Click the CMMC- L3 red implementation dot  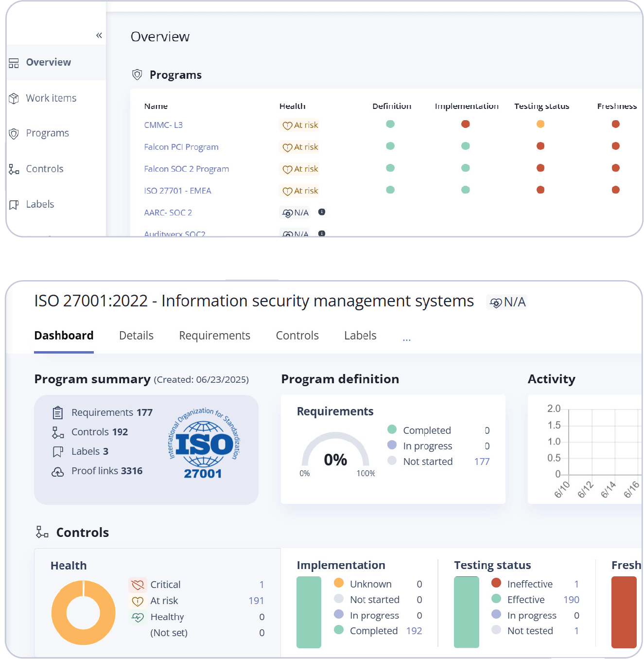click(x=466, y=124)
